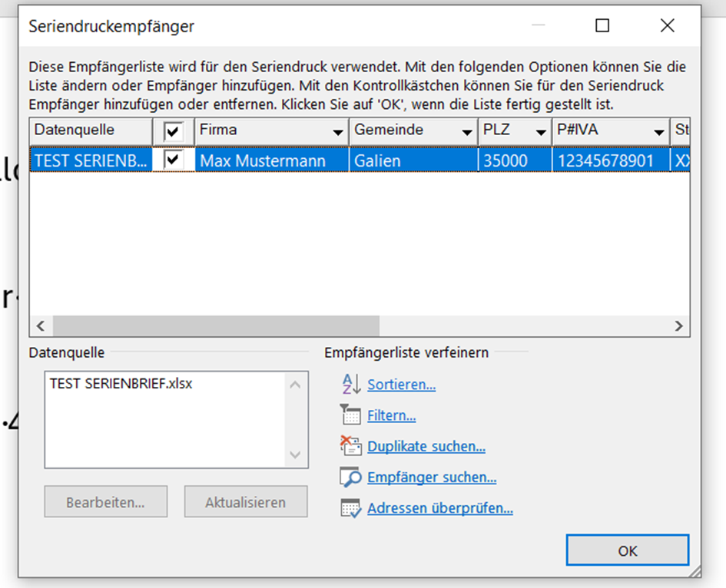Click the Sortieren A-Z sort icon
Image resolution: width=726 pixels, height=588 pixels.
(351, 384)
